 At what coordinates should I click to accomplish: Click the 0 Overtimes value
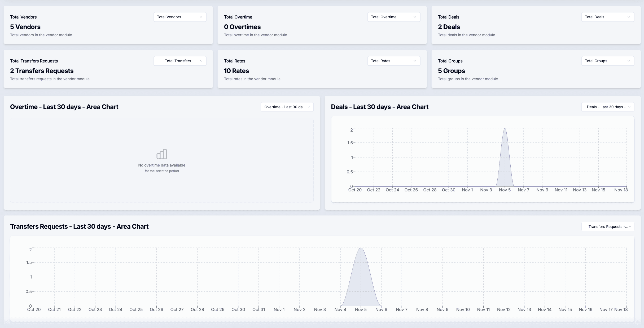coord(242,27)
